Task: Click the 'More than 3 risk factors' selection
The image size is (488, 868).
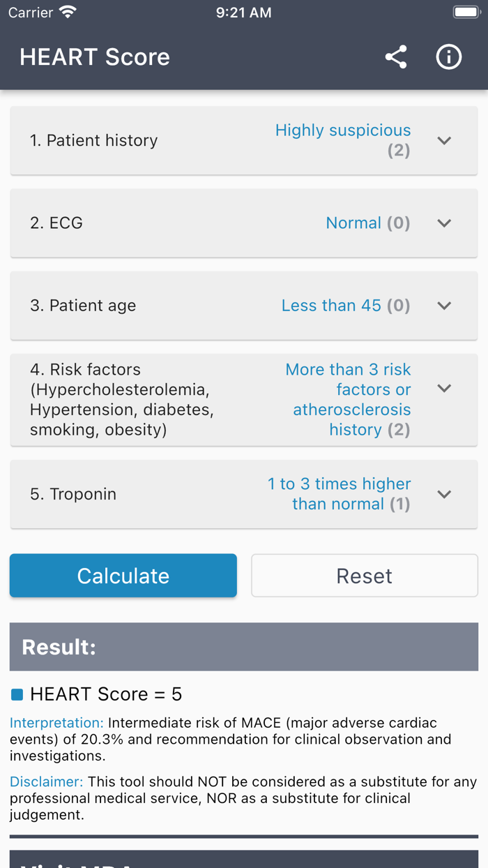Action: click(x=348, y=399)
